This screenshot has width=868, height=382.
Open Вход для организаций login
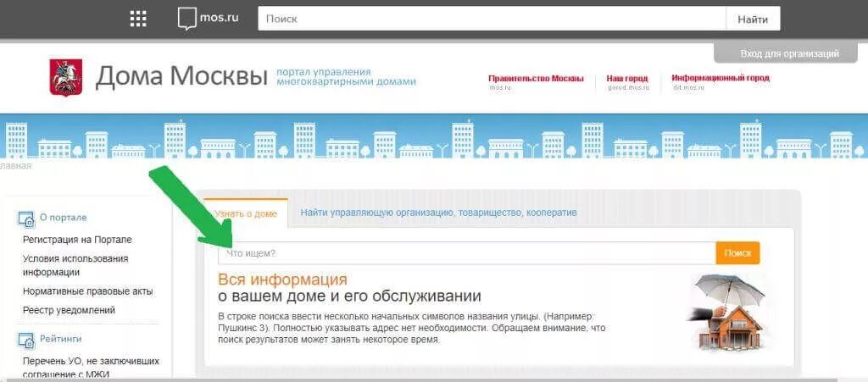[x=790, y=53]
